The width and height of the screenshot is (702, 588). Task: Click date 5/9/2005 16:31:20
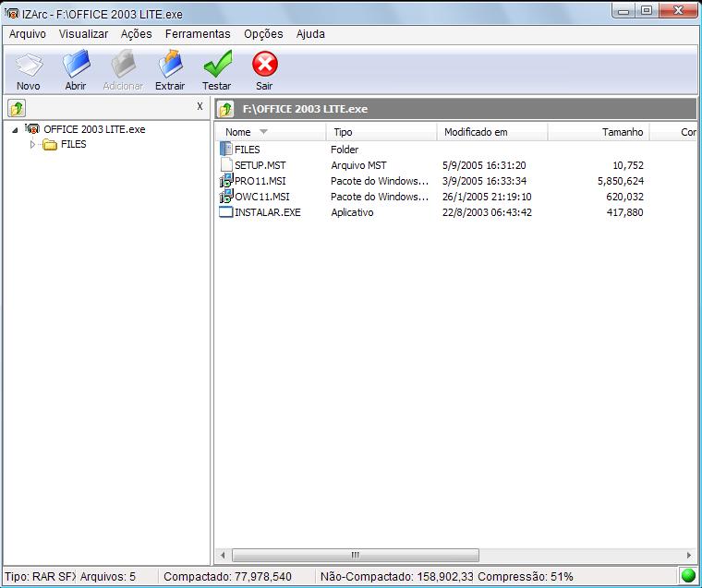coord(484,165)
